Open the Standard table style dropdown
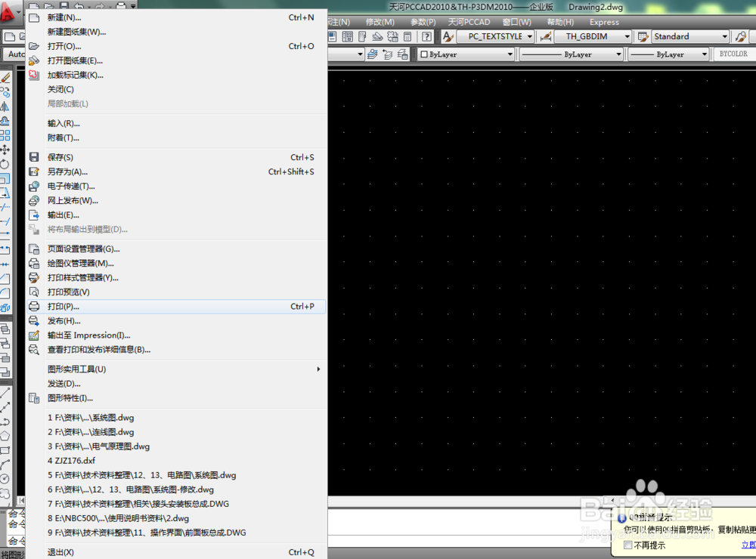This screenshot has width=756, height=559. point(690,36)
